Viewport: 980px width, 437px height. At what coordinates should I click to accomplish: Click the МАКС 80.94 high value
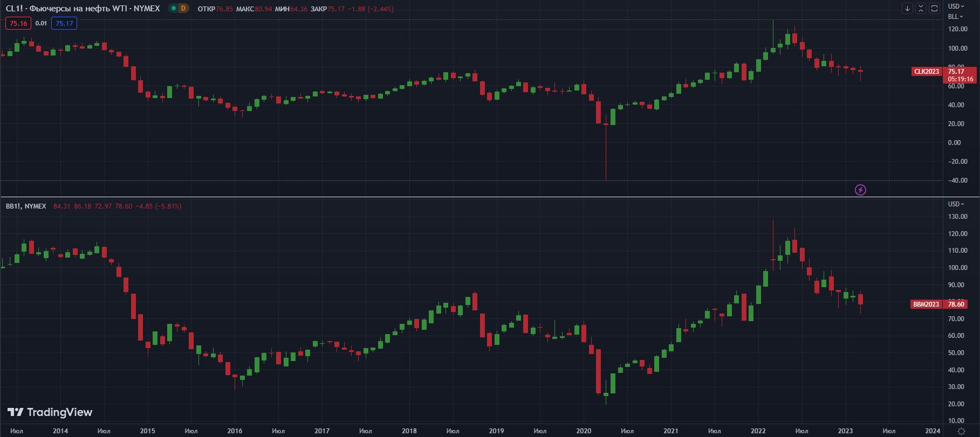point(254,9)
